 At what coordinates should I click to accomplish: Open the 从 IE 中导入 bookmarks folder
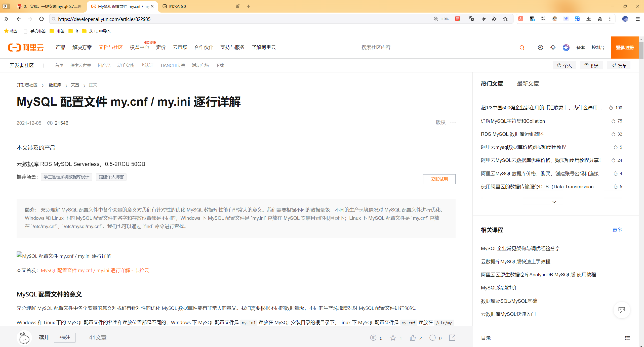click(x=97, y=31)
